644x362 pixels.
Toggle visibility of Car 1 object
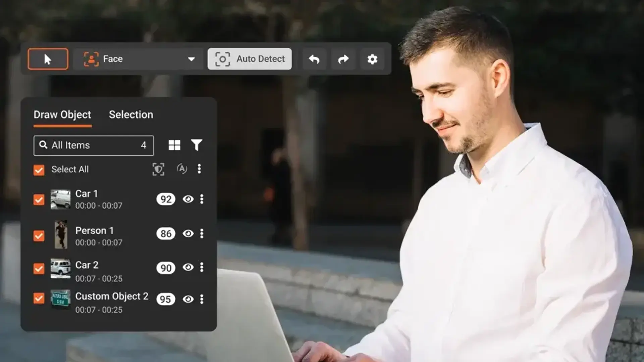tap(187, 199)
